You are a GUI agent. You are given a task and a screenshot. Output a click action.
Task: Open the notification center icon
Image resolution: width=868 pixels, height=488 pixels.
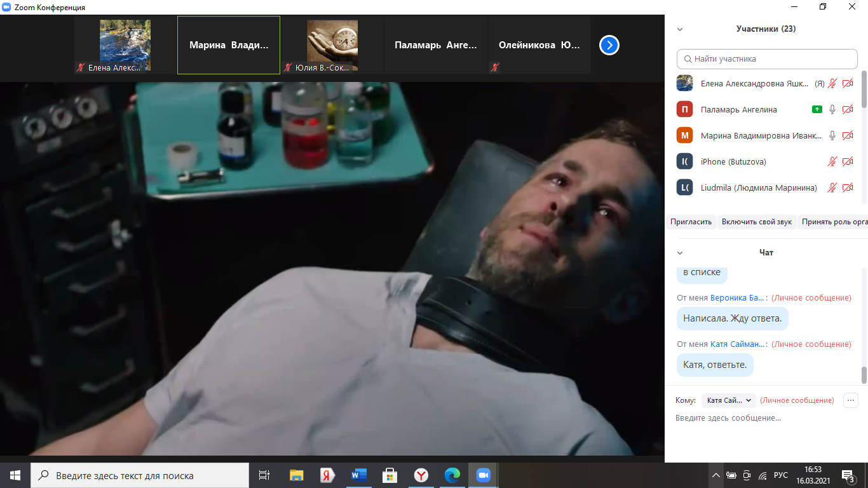848,475
